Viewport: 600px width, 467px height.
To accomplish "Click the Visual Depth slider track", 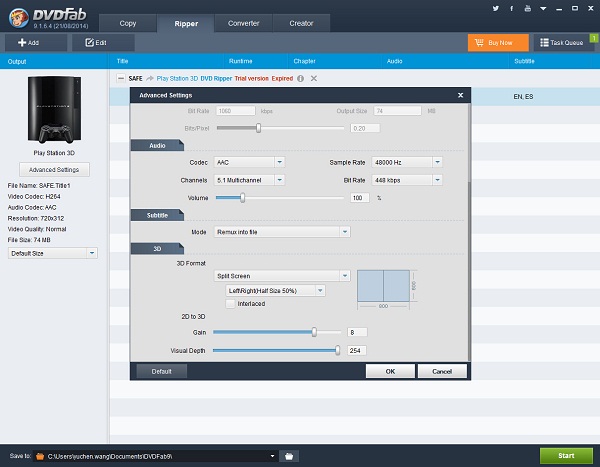I will click(275, 351).
